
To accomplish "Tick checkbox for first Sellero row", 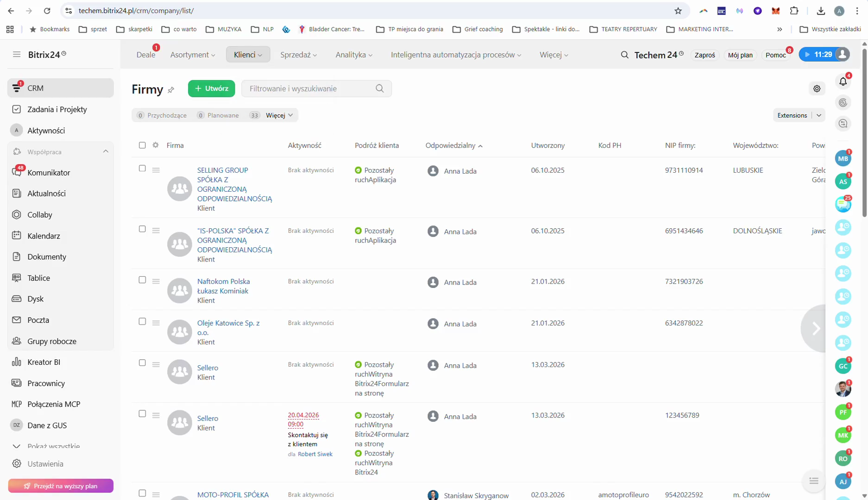I will click(142, 362).
